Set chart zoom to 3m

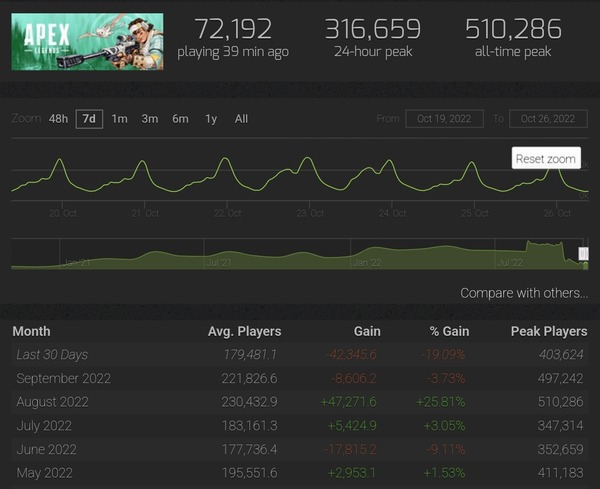click(x=150, y=119)
